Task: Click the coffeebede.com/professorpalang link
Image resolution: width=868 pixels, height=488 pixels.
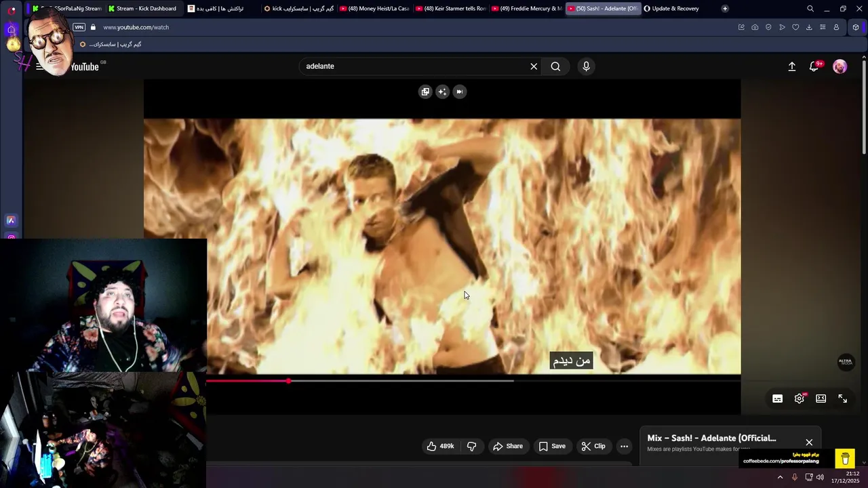Action: 781,462
